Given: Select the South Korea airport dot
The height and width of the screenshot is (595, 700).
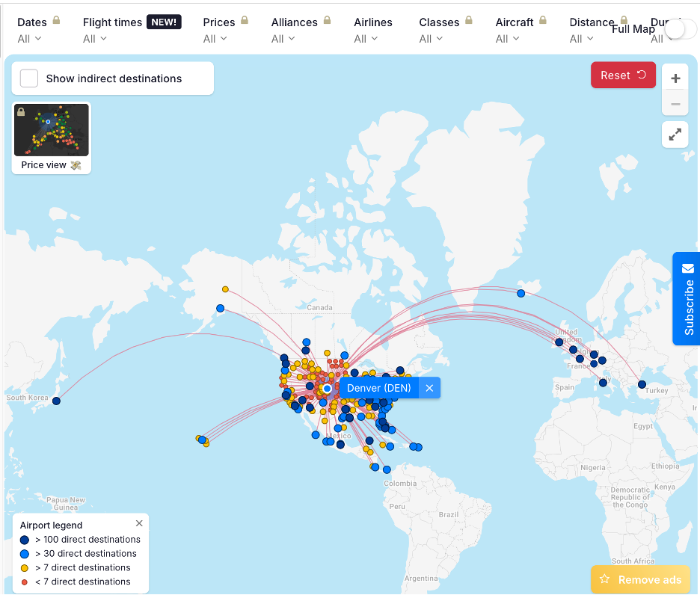Looking at the screenshot, I should point(56,401).
